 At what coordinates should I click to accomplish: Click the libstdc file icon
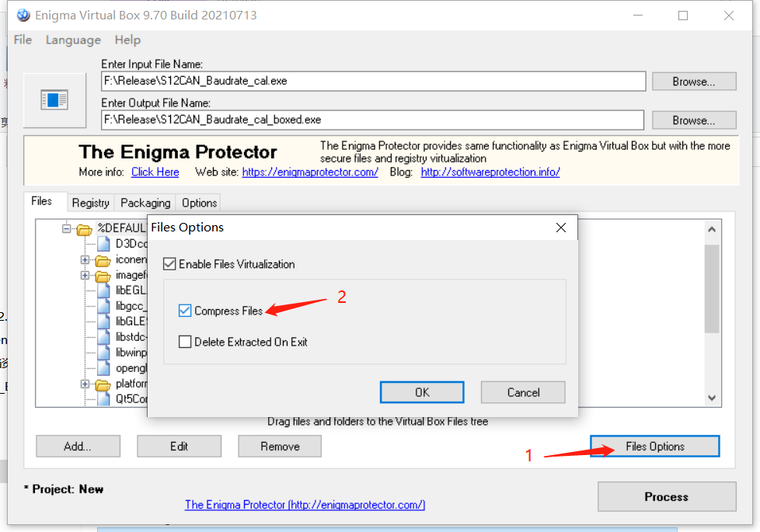click(x=103, y=337)
